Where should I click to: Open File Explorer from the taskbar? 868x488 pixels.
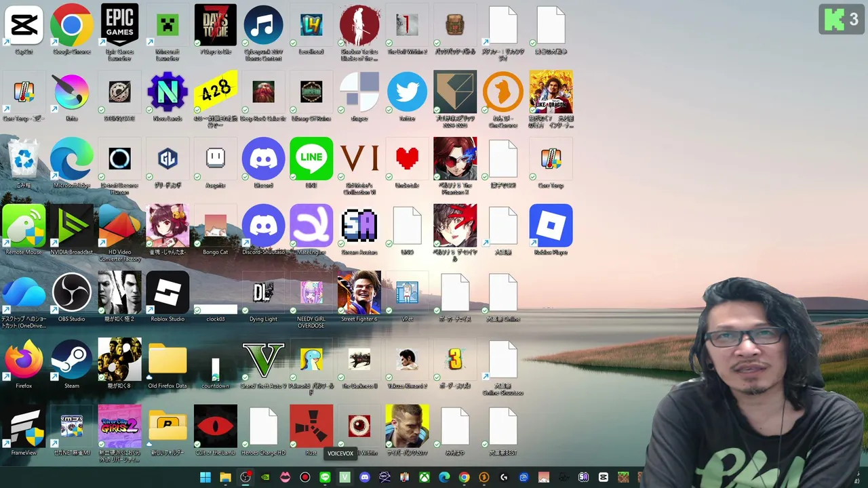point(225,477)
